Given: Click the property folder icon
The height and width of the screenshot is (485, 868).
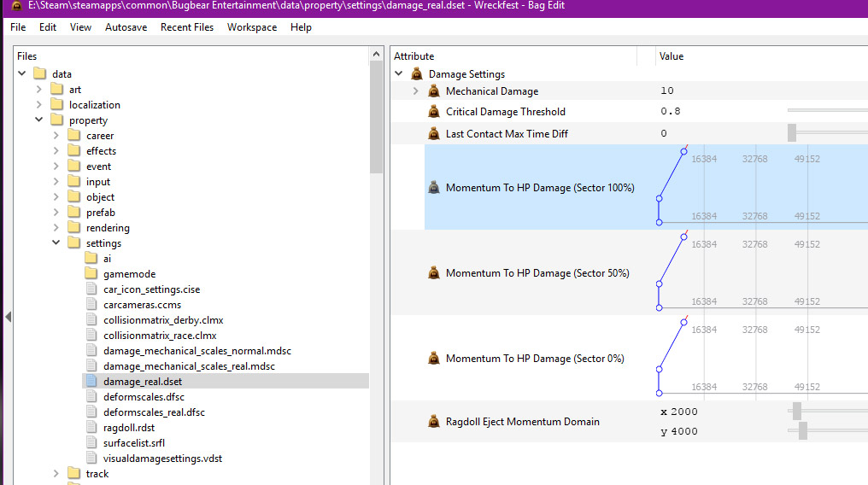Looking at the screenshot, I should [57, 120].
